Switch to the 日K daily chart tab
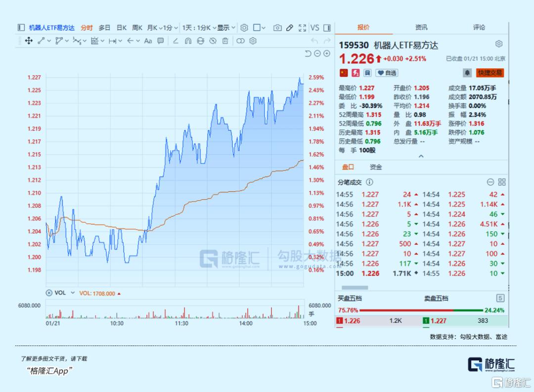This screenshot has width=534, height=392. pyautogui.click(x=121, y=28)
